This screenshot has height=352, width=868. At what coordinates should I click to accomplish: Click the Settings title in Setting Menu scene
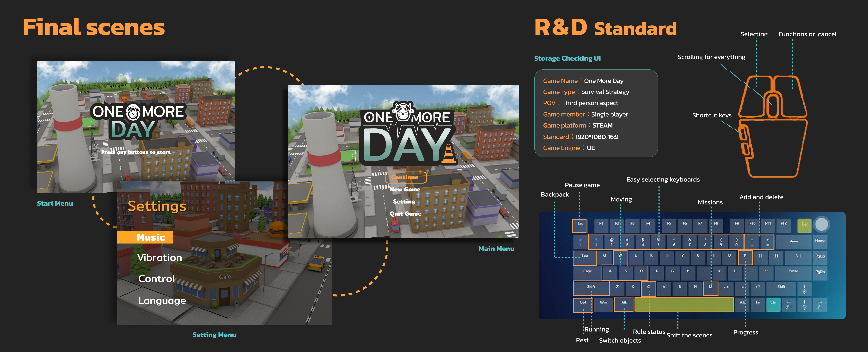click(157, 206)
